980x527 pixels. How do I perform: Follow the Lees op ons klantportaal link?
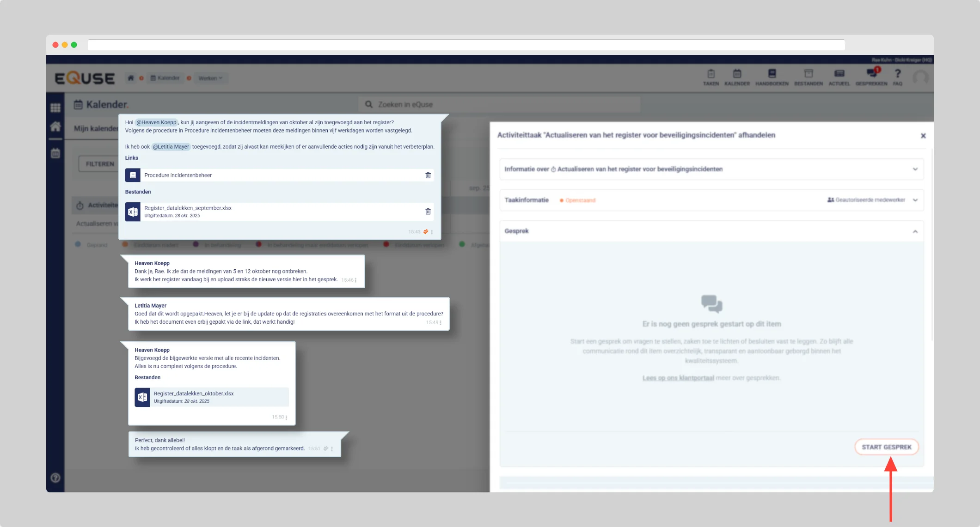click(678, 378)
